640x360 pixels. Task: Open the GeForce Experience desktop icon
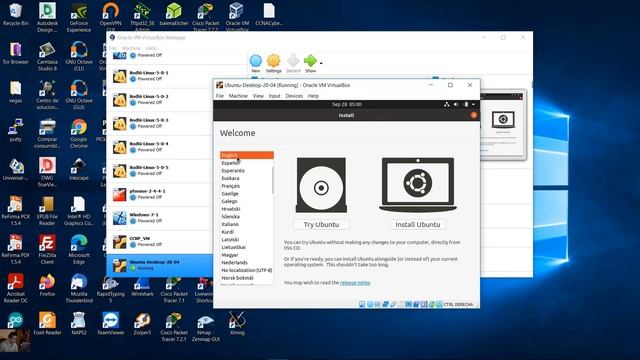[x=79, y=18]
